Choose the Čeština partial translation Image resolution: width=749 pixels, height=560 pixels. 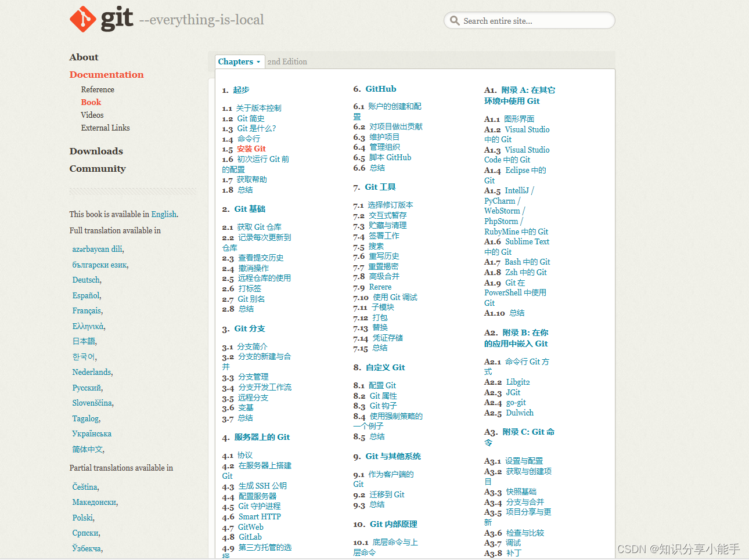[85, 487]
